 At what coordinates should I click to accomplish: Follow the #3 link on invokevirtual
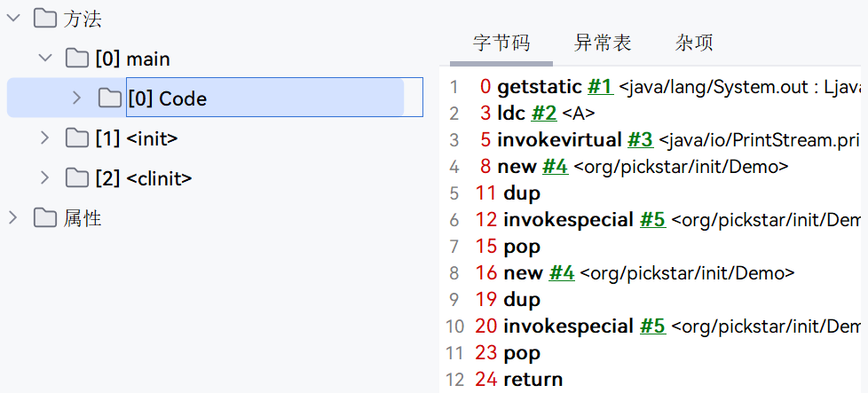[x=641, y=140]
